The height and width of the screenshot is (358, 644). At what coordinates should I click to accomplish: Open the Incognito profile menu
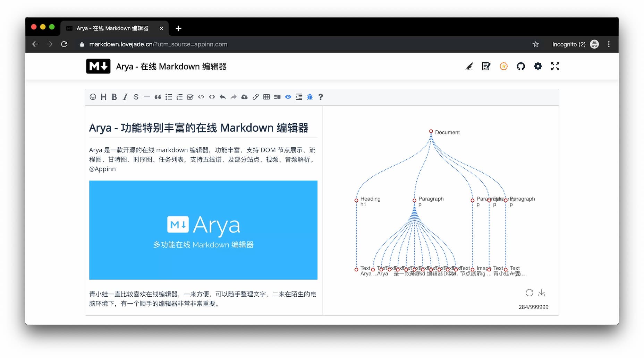point(575,44)
